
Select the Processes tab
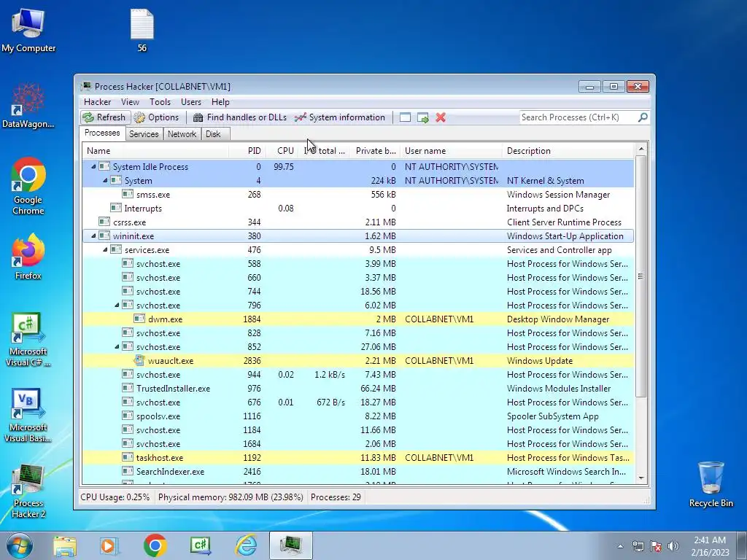click(x=102, y=133)
